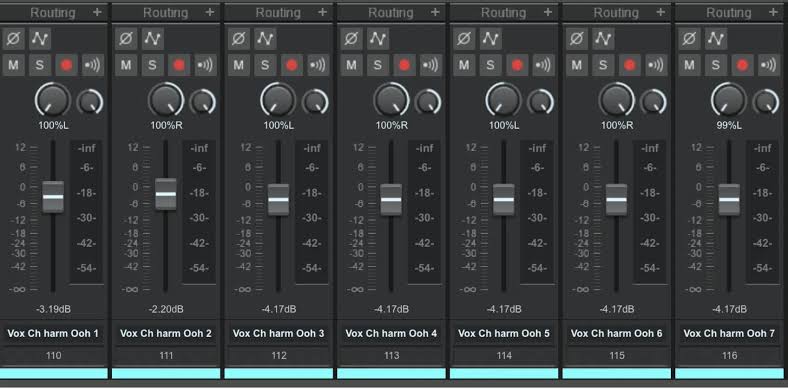The image size is (788, 389).
Task: Click pan knob above 100%L on track 110
Action: click(x=52, y=100)
